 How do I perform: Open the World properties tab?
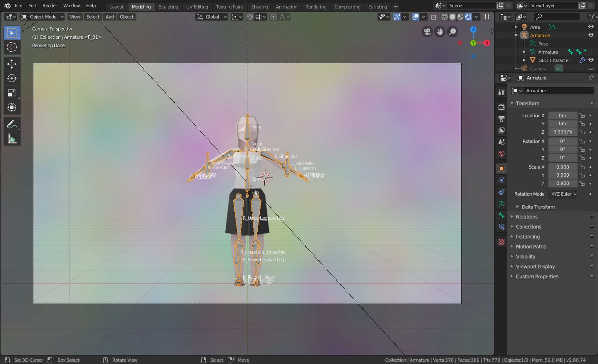point(502,154)
